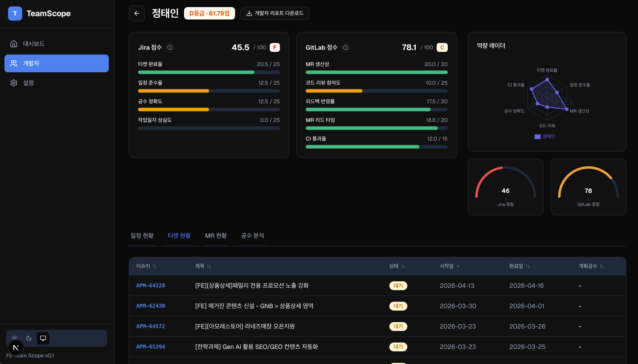Click the back arrow beside 정태인
This screenshot has height=364, width=638.
click(x=136, y=13)
